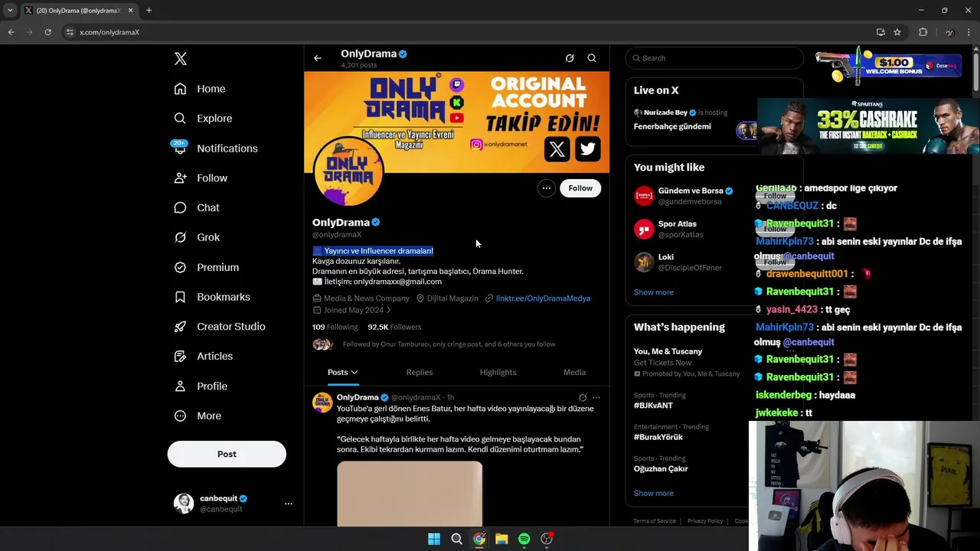Open Notifications in the sidebar
Screen dimensions: 980x551
(x=216, y=148)
